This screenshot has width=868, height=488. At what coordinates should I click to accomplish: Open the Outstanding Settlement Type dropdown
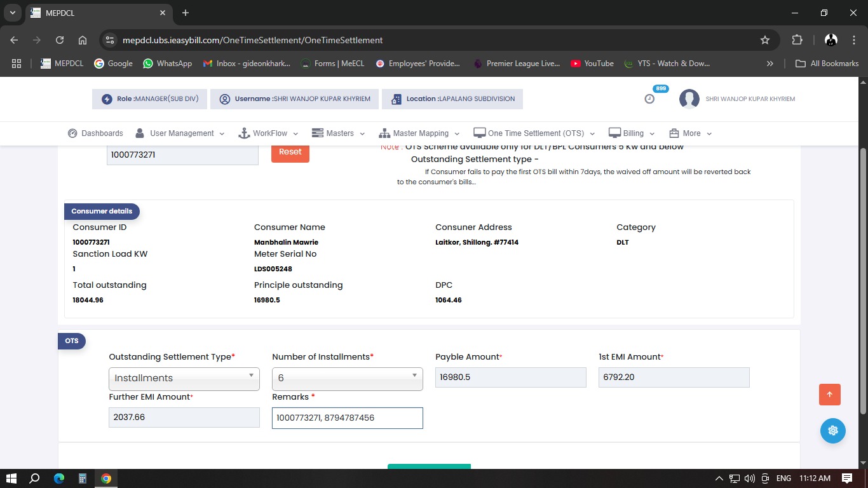184,378
